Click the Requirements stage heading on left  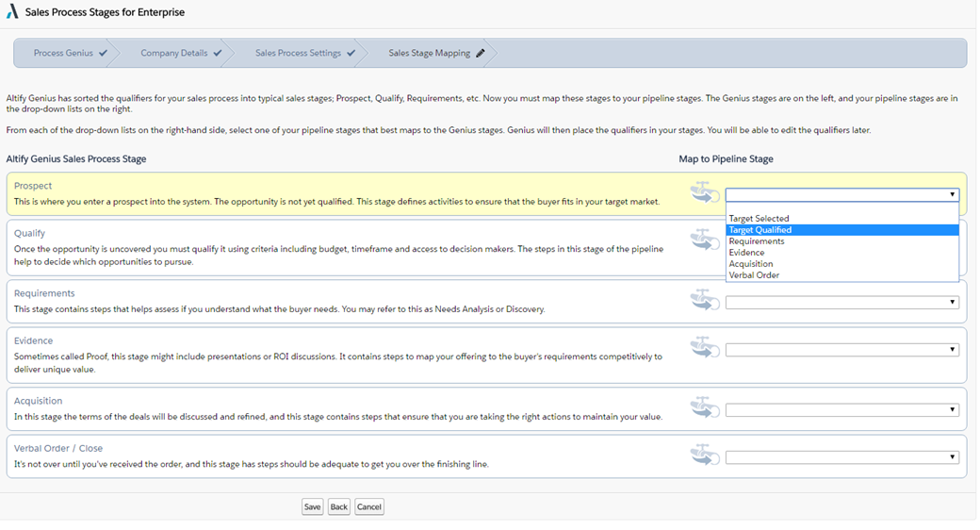(x=44, y=293)
